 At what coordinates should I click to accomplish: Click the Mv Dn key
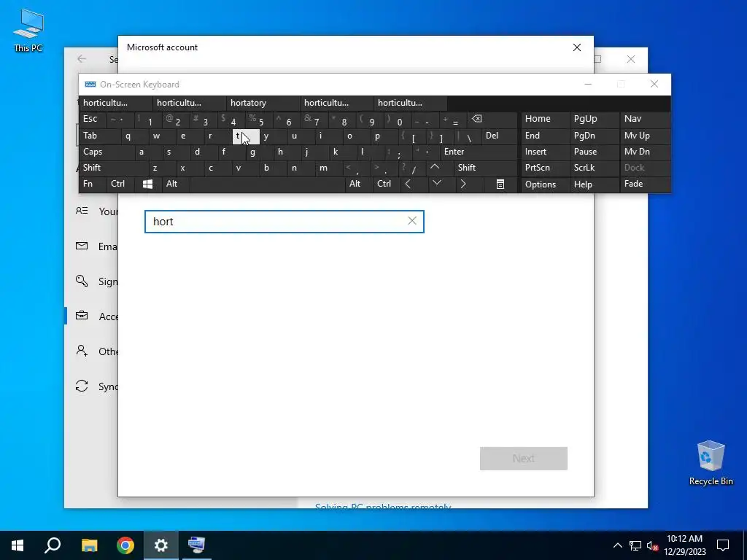(645, 152)
